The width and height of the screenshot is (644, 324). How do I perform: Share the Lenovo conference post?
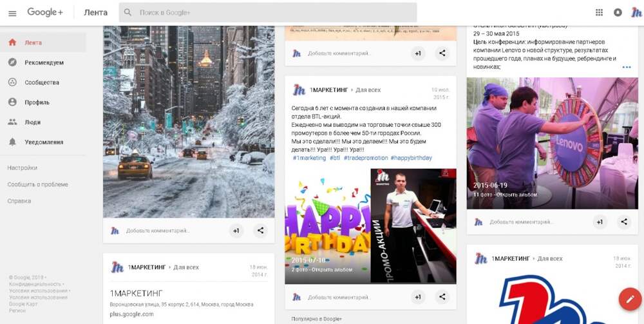pos(623,222)
